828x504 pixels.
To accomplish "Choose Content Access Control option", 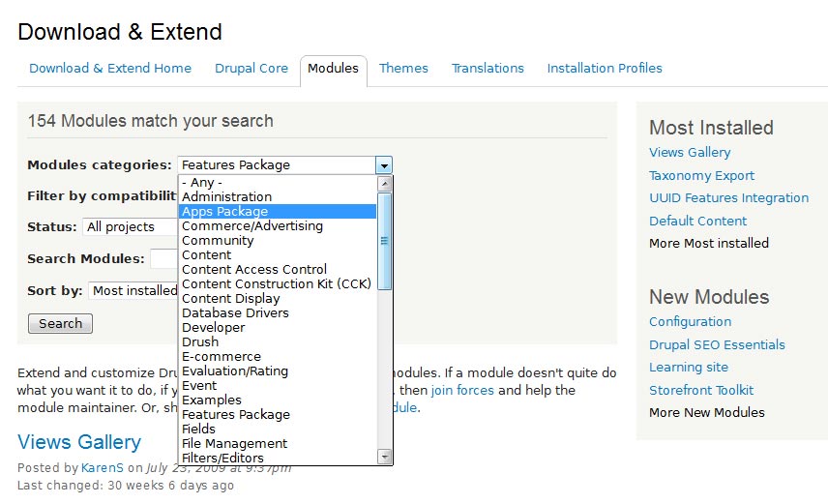I will tap(278, 270).
